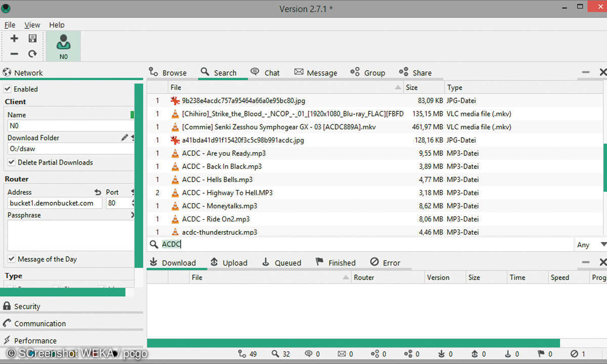Screen dimensions: 607x364
Task: Select the N0 client avatar
Action: [63, 46]
